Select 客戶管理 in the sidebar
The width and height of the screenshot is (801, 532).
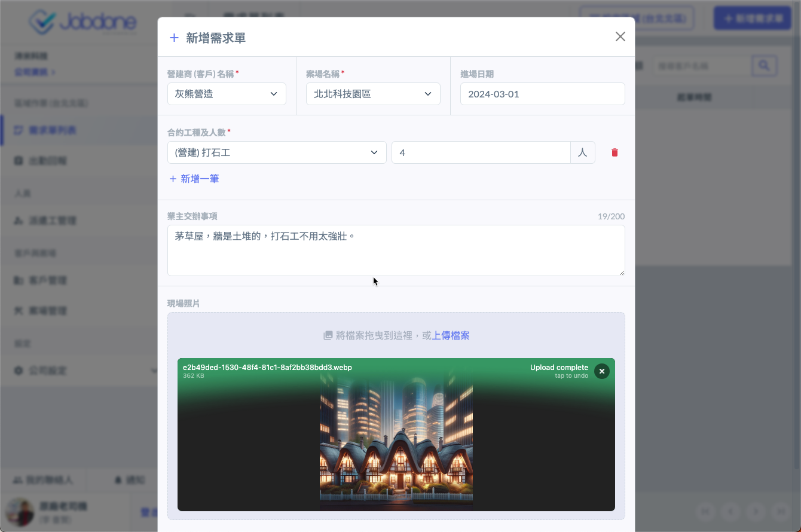tap(48, 280)
